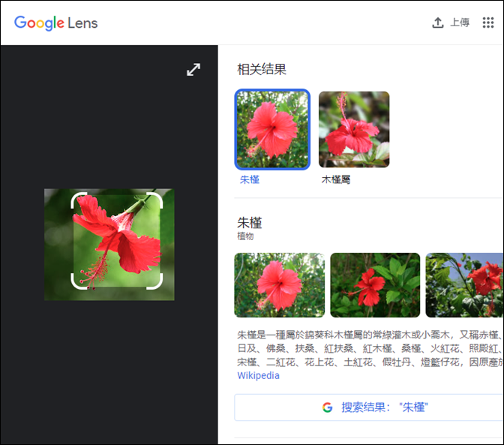Expand the image with the diagonal arrows icon
The height and width of the screenshot is (445, 504).
pyautogui.click(x=193, y=70)
